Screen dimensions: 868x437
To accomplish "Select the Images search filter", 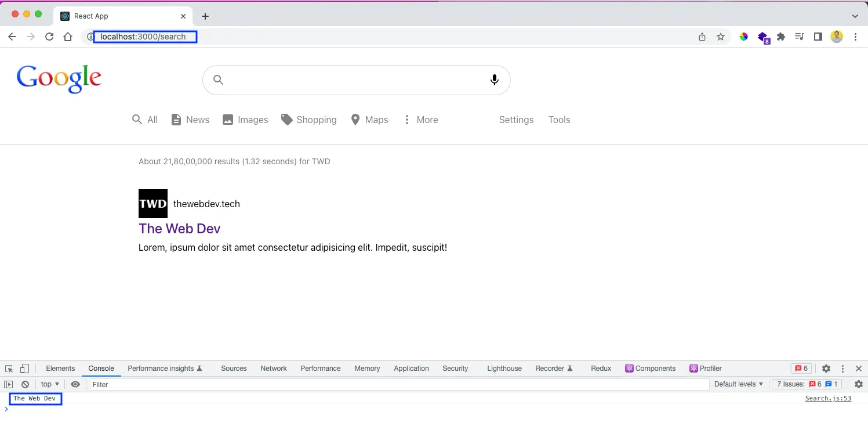I will click(x=245, y=120).
